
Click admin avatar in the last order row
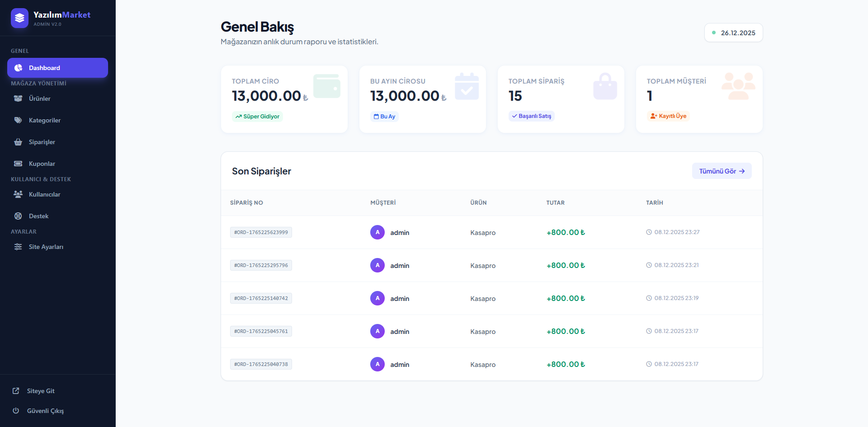coord(377,364)
